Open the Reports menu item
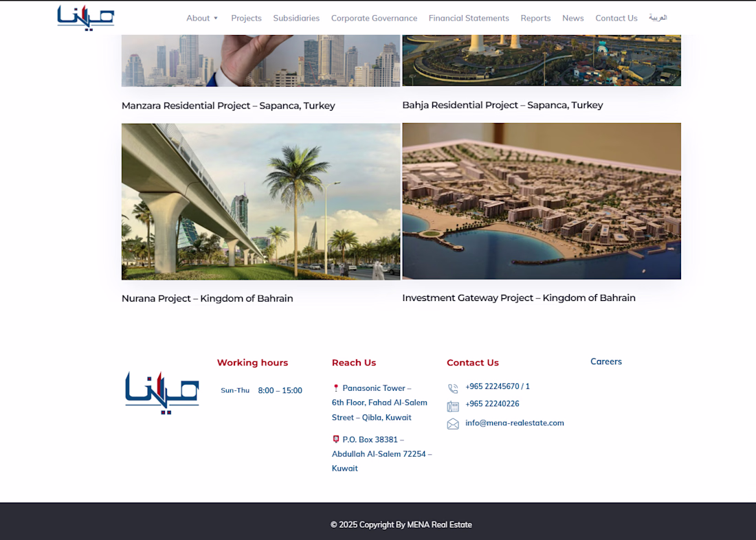Image resolution: width=756 pixels, height=540 pixels. [535, 19]
